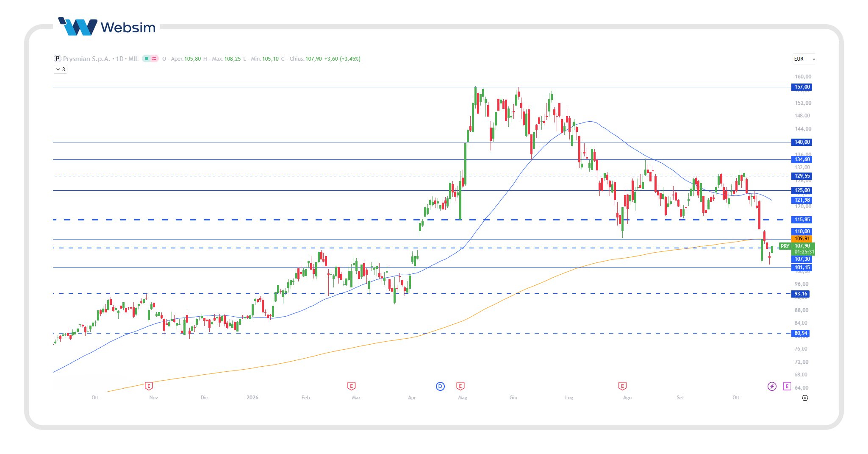Click the Set month label on time axis
The width and height of the screenshot is (868, 454).
pyautogui.click(x=680, y=398)
